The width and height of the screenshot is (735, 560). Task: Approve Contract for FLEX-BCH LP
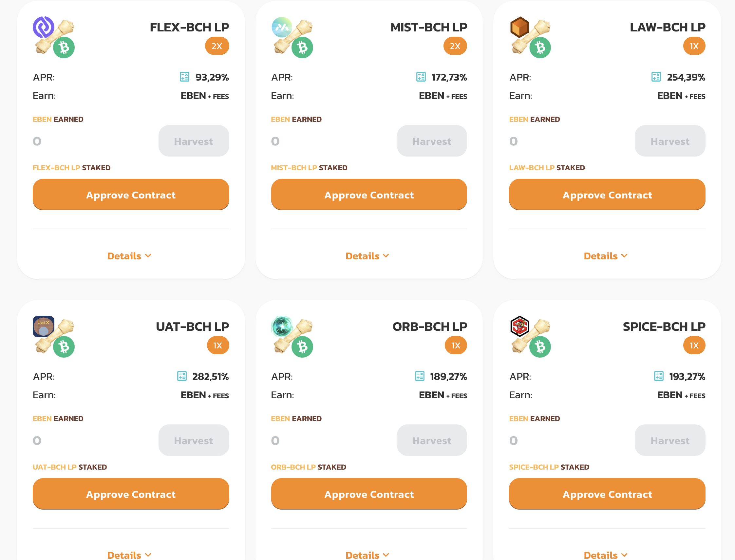tap(131, 194)
